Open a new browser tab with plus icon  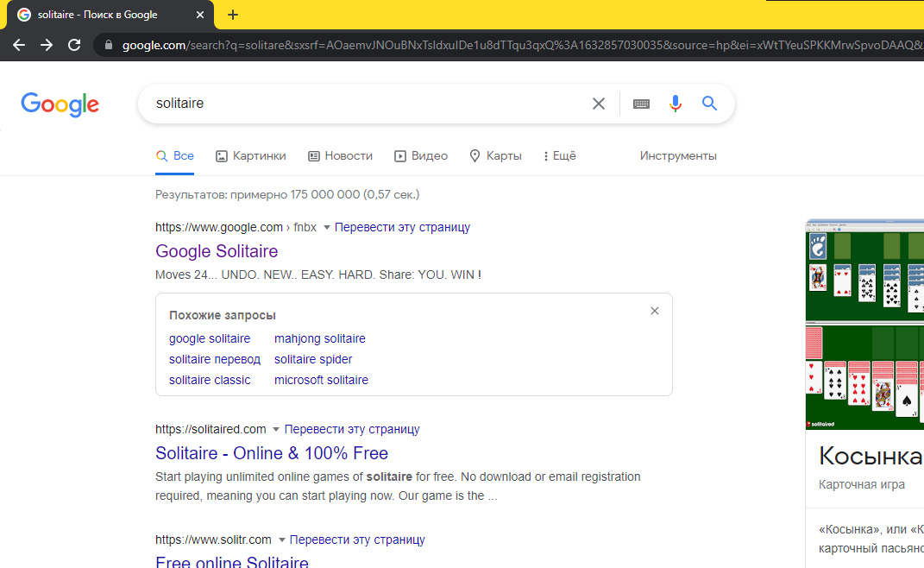[233, 15]
